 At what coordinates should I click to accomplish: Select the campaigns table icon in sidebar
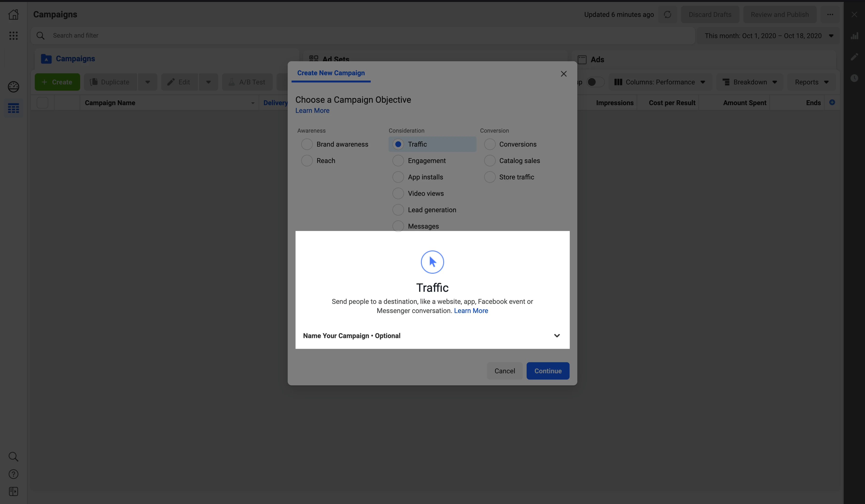click(13, 108)
